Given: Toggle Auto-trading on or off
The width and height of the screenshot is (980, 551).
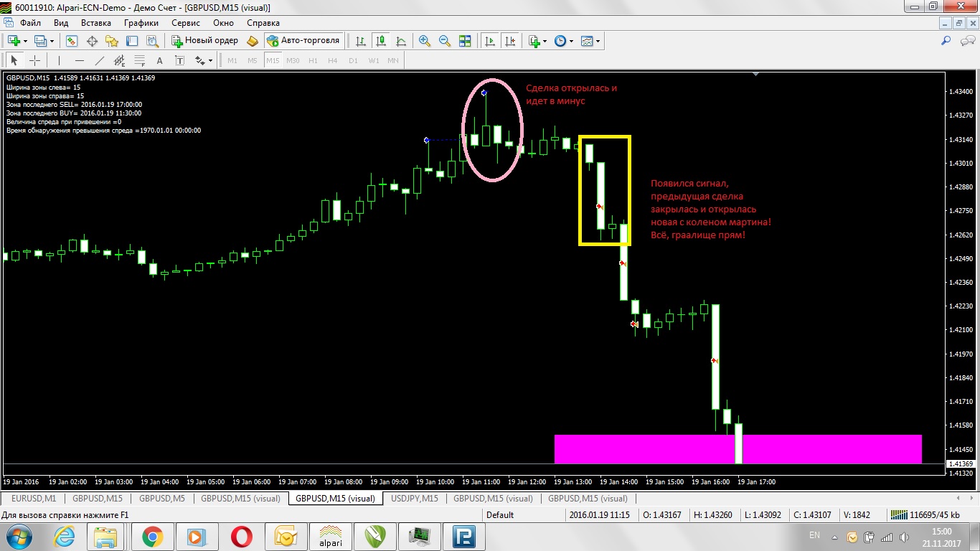Looking at the screenshot, I should tap(303, 41).
